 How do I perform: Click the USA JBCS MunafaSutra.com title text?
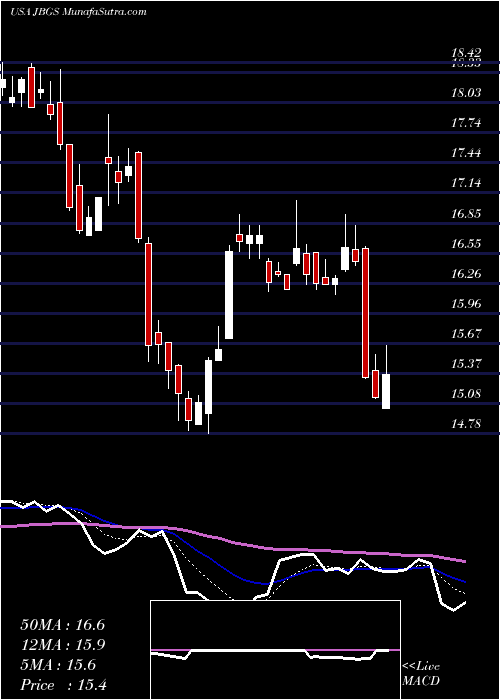(78, 12)
